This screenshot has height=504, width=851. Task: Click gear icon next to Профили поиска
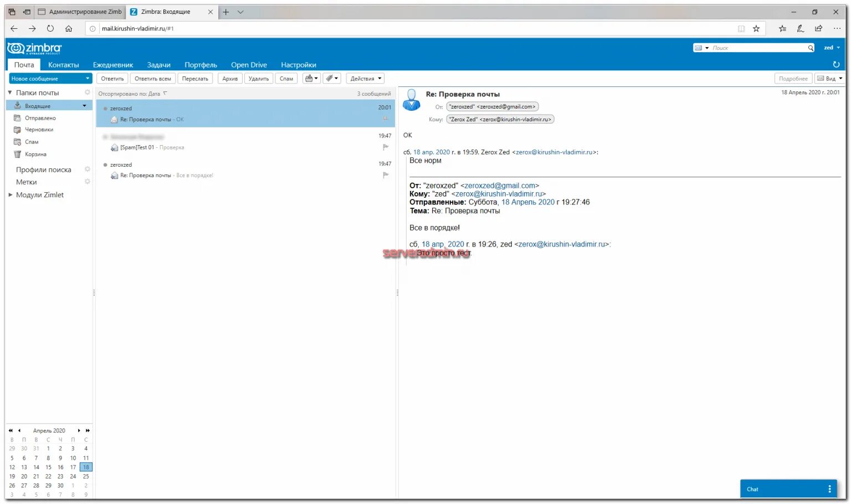[87, 169]
